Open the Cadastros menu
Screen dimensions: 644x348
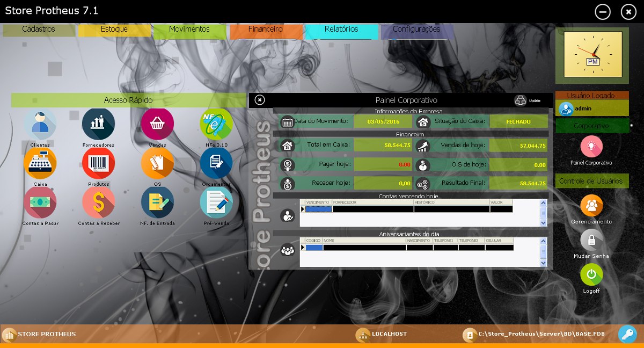[39, 30]
